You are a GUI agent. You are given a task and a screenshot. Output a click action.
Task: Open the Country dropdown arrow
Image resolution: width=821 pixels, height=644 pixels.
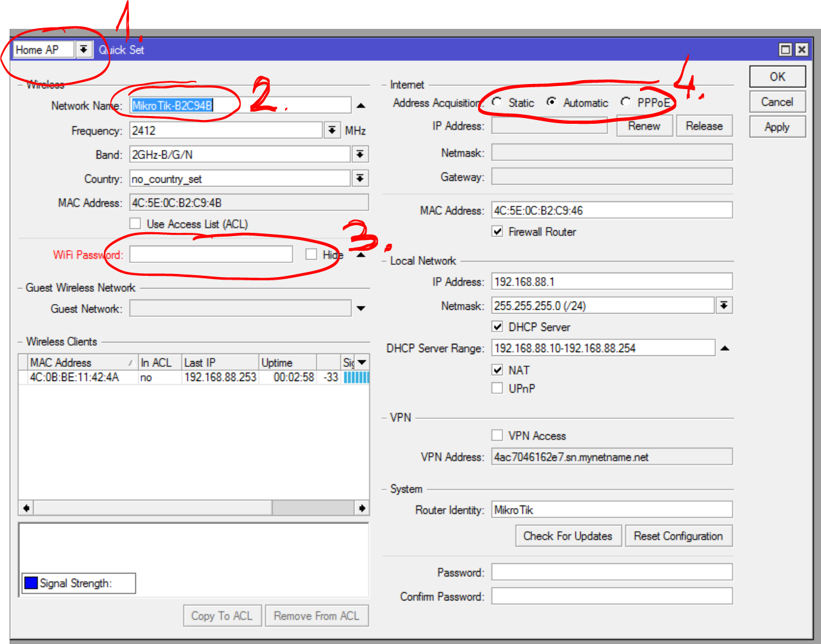[360, 178]
